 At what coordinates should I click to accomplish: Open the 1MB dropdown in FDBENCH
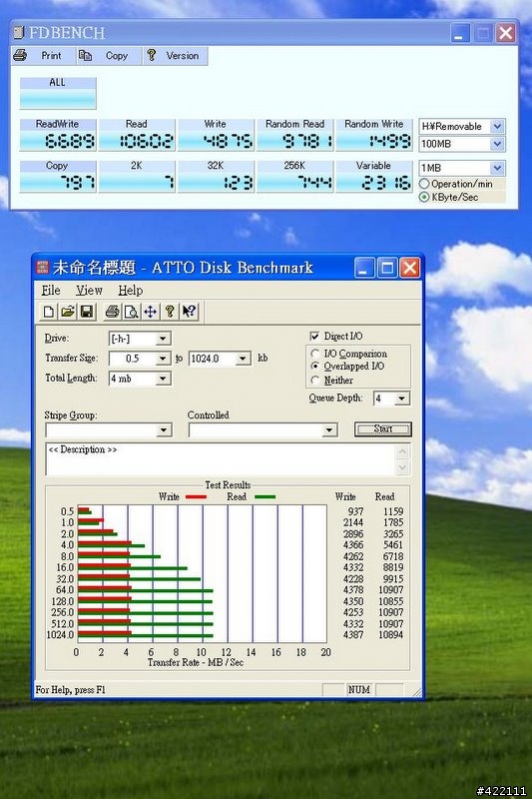[497, 168]
